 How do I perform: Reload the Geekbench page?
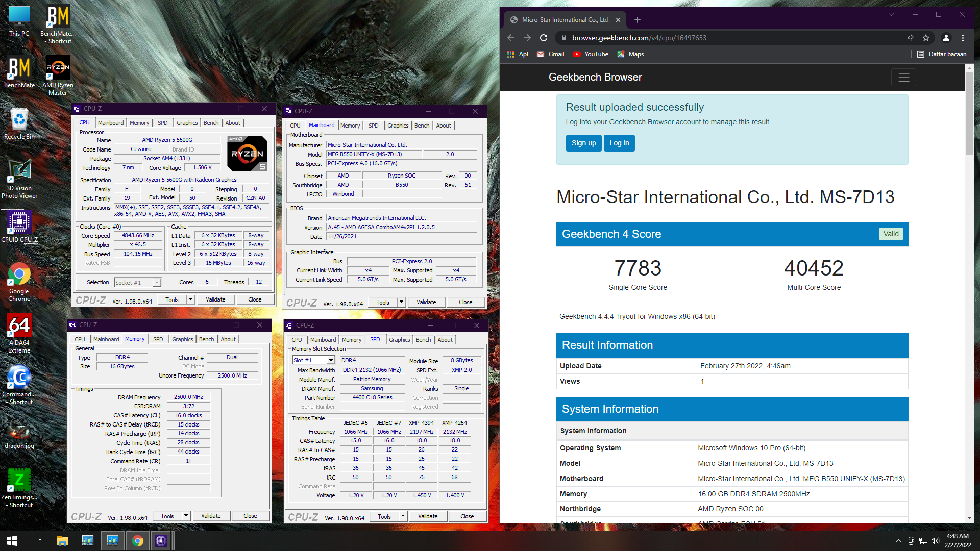[544, 38]
